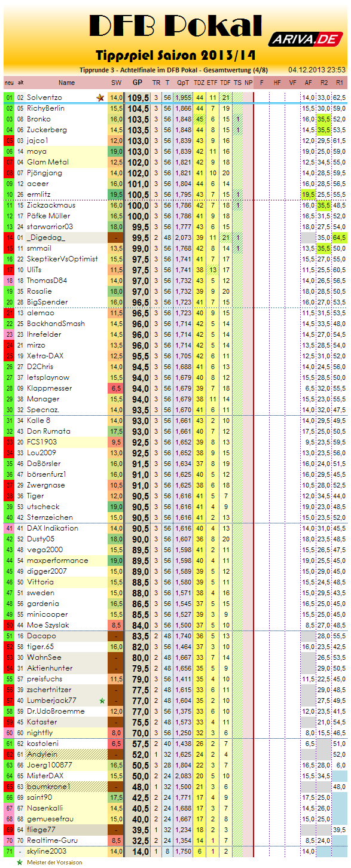Click the 'HF' column header
351x868 pixels.
[x=277, y=83]
